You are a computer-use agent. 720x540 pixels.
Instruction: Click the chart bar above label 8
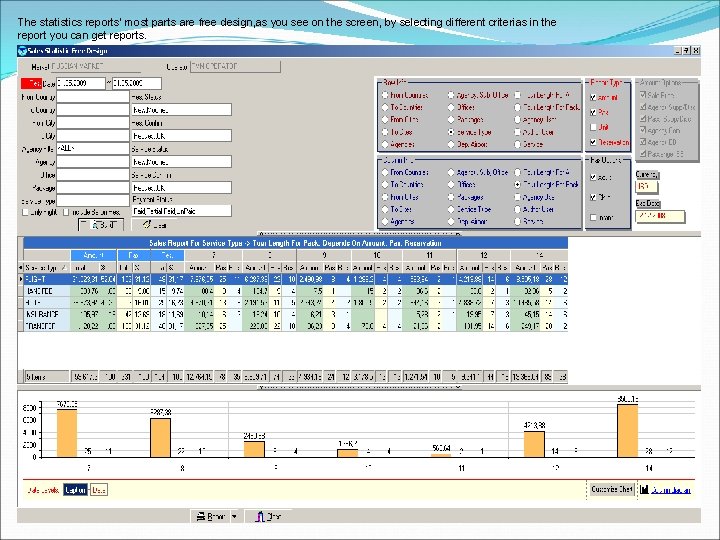[160, 438]
